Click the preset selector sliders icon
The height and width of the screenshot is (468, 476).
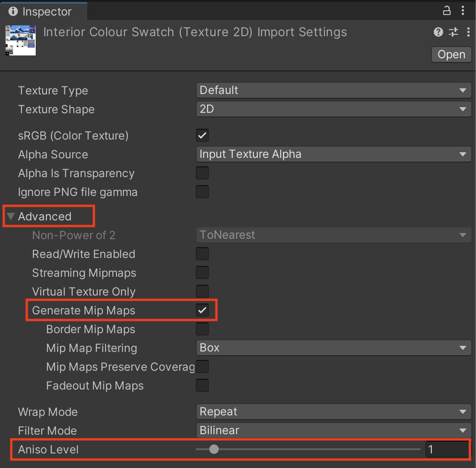click(x=453, y=32)
